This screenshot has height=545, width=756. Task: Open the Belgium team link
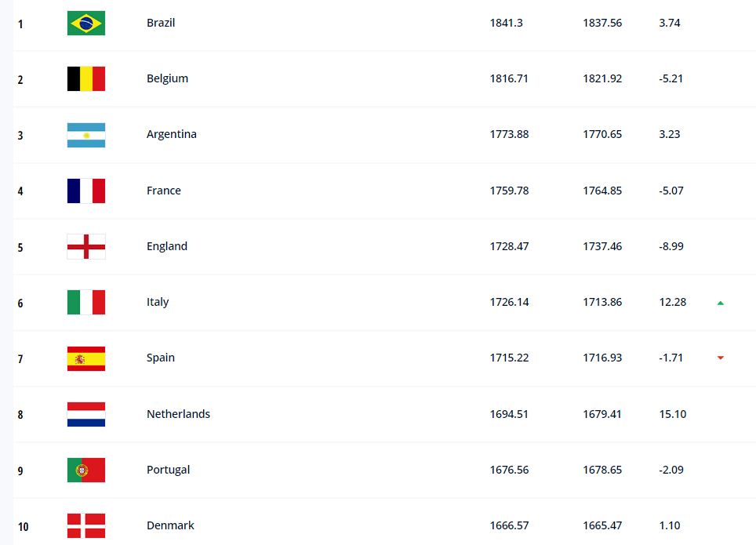(167, 78)
